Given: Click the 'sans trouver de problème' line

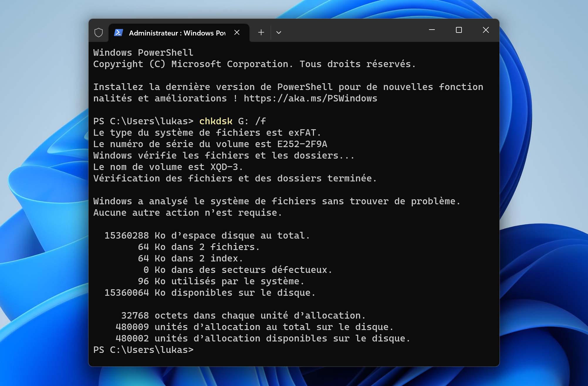Looking at the screenshot, I should click(277, 201).
